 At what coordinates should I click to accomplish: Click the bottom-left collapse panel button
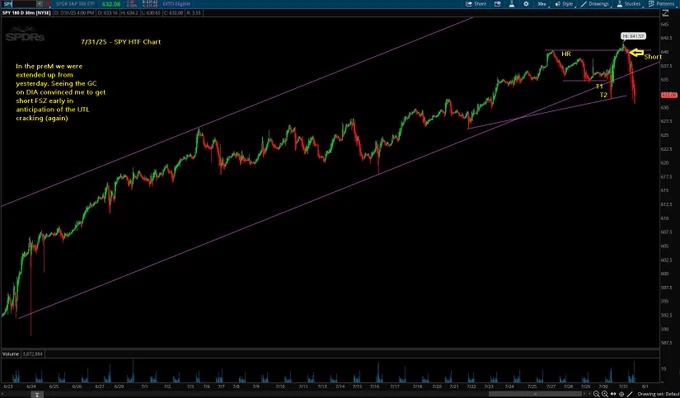[x=37, y=395]
